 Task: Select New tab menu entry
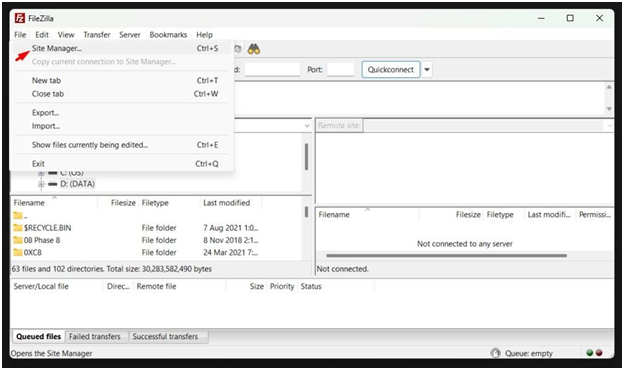[x=121, y=80]
